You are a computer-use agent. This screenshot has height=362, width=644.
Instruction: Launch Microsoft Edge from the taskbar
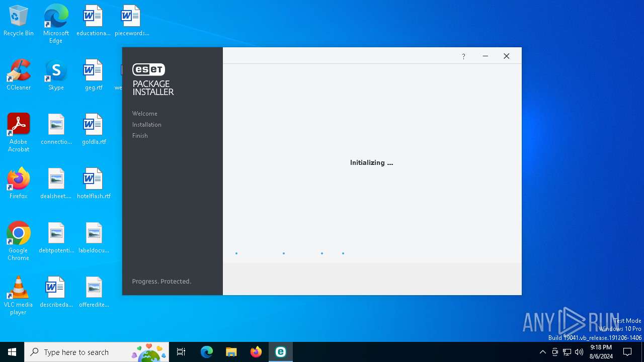click(207, 352)
